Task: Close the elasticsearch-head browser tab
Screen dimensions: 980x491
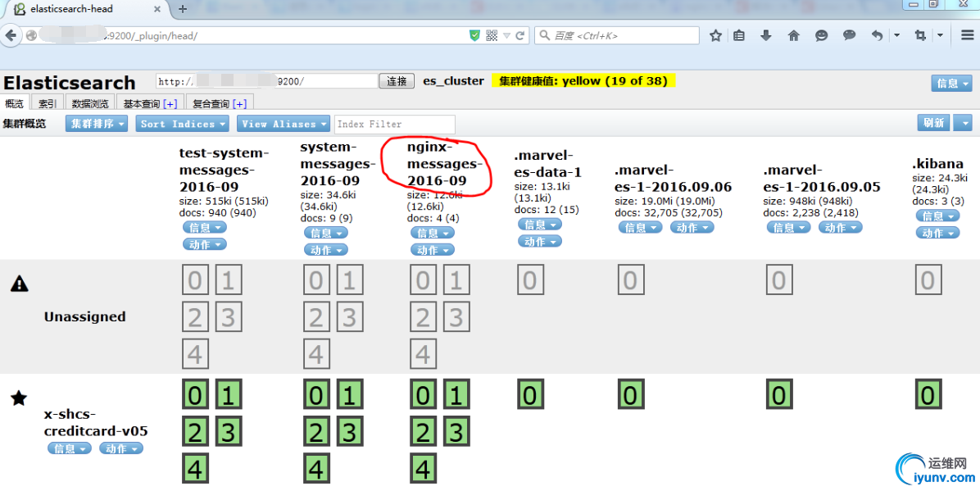Action: [x=157, y=9]
